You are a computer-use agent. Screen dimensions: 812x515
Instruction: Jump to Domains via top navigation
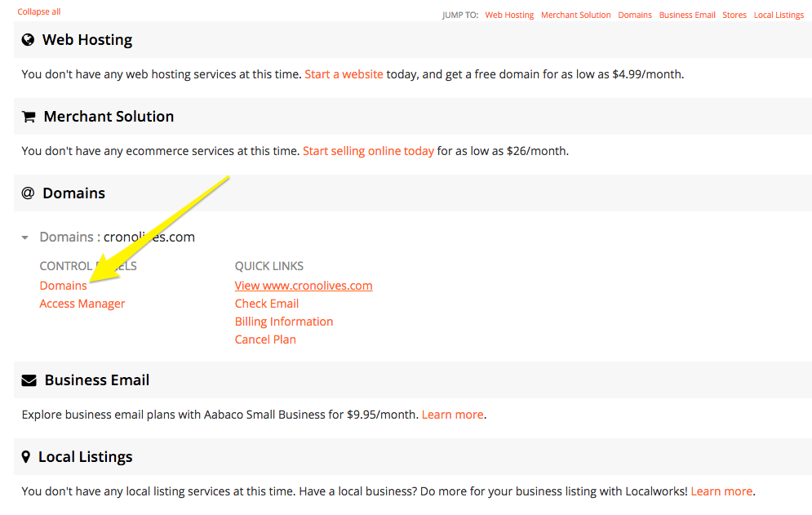coord(635,15)
